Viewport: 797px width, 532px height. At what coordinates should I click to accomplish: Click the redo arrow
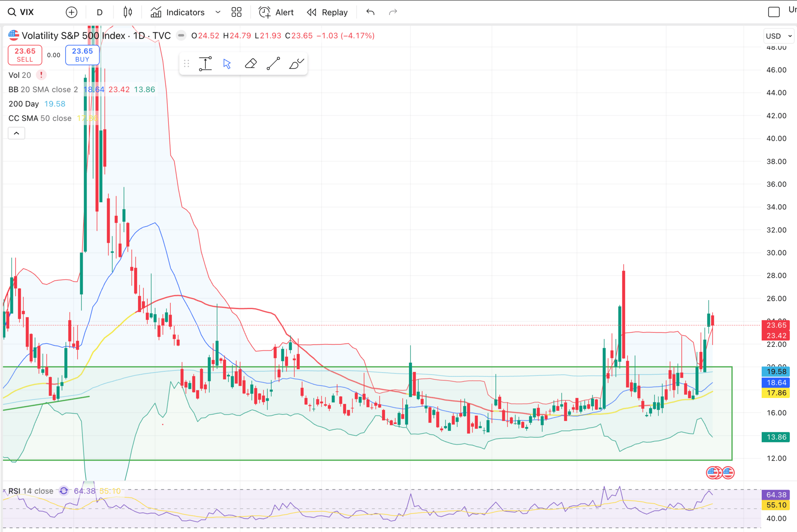[393, 12]
